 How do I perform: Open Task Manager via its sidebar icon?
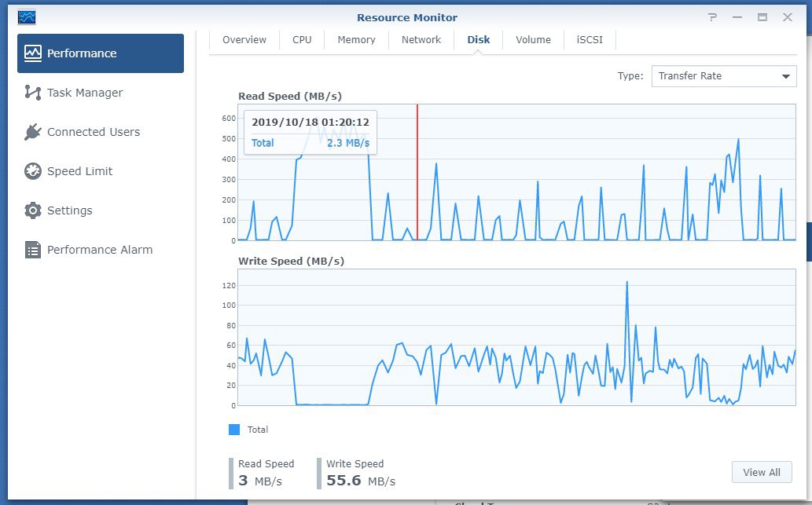[33, 93]
